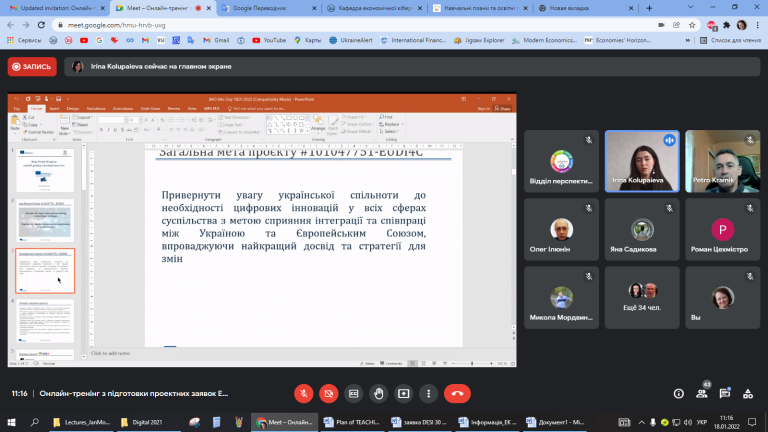Open Windows notification center
768x432 pixels.
(752, 422)
